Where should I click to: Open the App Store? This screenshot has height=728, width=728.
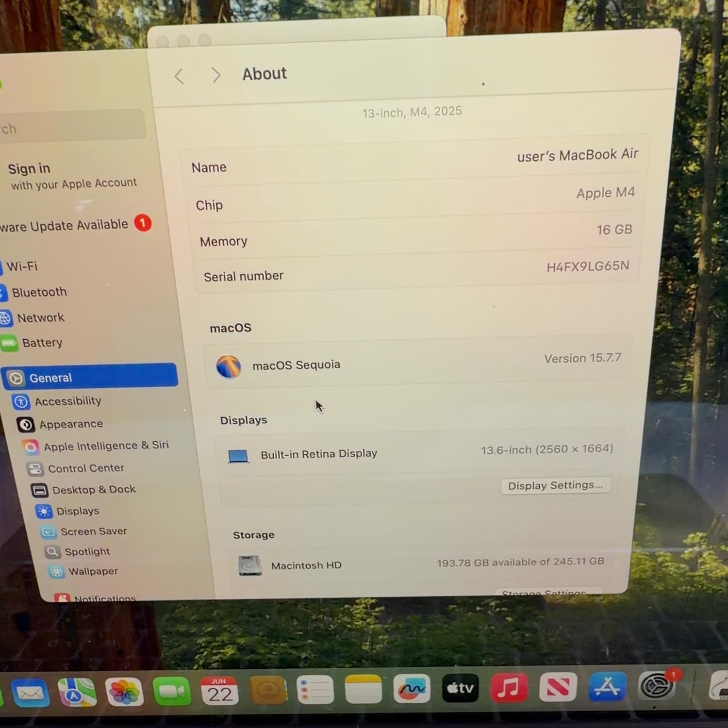tap(608, 687)
